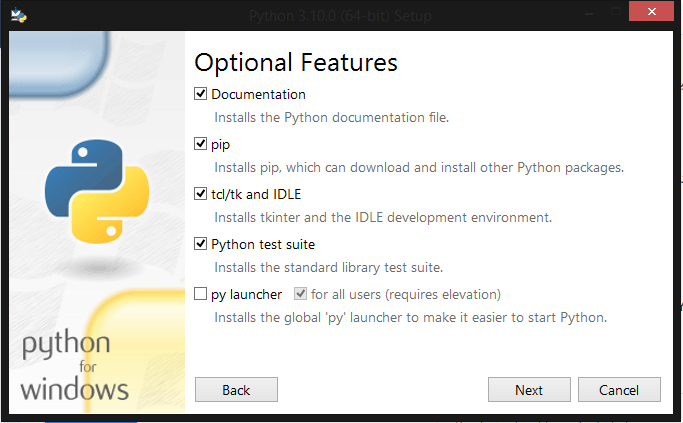Click 'Installs tkinter and the IDLE' description
This screenshot has width=683, height=423.
tap(383, 217)
